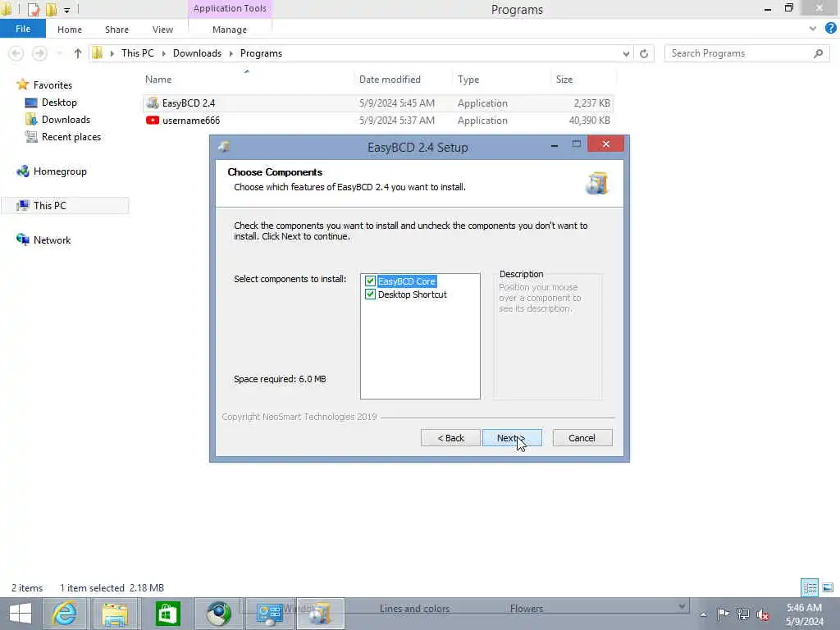The height and width of the screenshot is (630, 840).
Task: Click the search magnifier icon
Action: 818,53
